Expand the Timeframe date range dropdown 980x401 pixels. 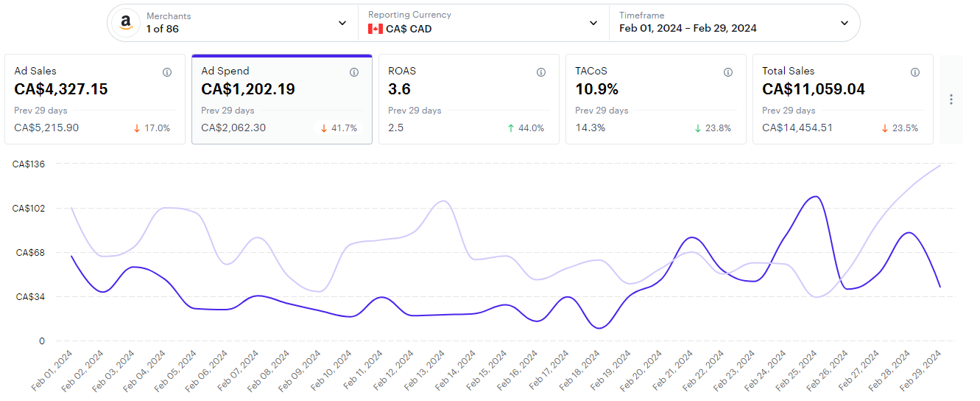pyautogui.click(x=845, y=23)
